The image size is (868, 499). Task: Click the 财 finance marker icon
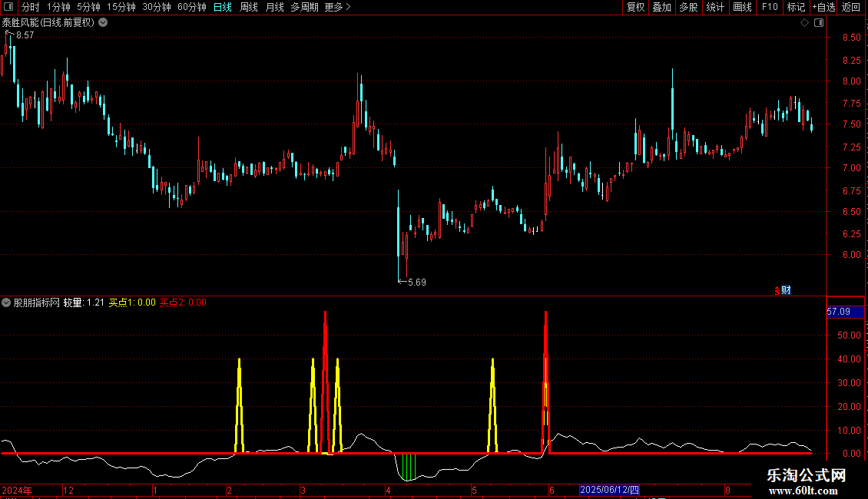point(786,290)
